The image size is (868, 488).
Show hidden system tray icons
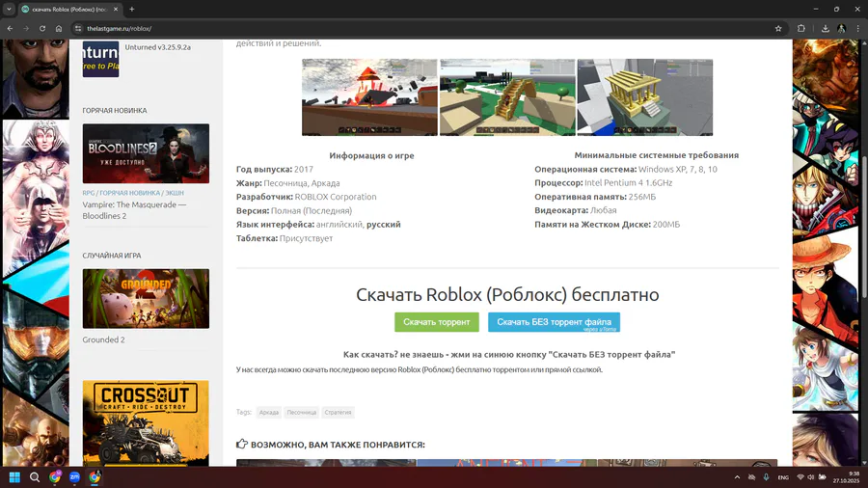tap(737, 477)
